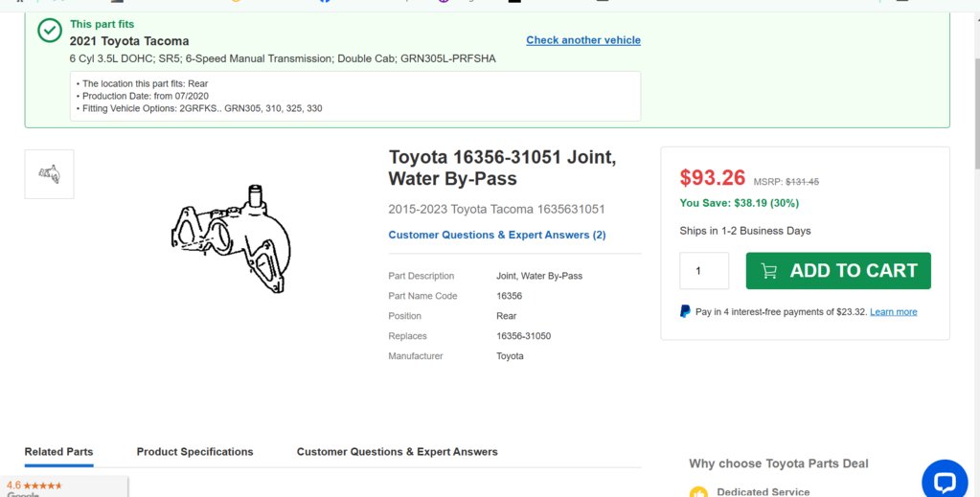This screenshot has height=497, width=980.
Task: Switch to the Related Parts tab
Action: 58,452
